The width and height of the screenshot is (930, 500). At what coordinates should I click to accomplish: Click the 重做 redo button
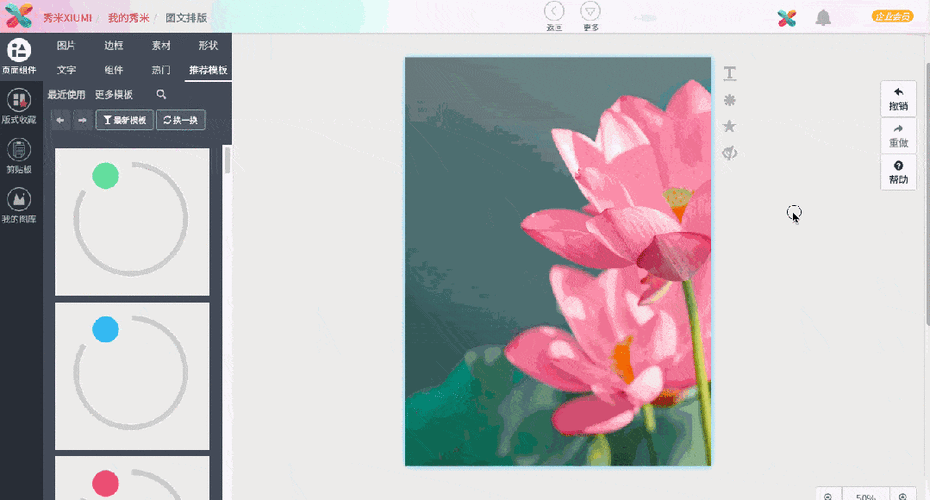tap(899, 136)
